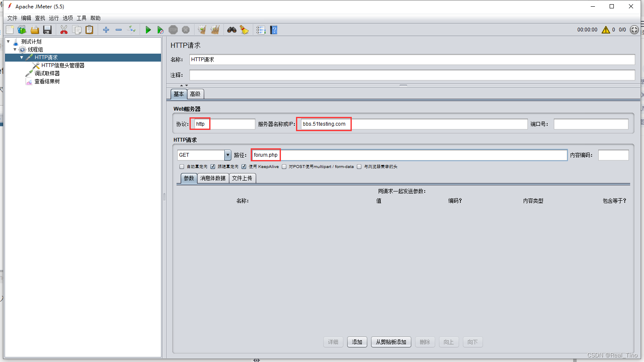Select 测试计划 node in tree
This screenshot has width=644, height=362.
tap(31, 41)
